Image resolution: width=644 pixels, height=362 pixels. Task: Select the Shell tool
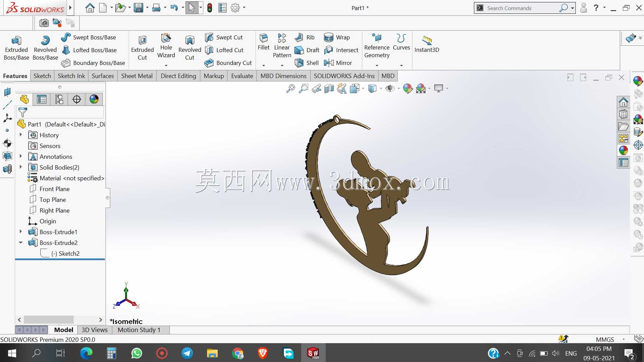tap(307, 63)
